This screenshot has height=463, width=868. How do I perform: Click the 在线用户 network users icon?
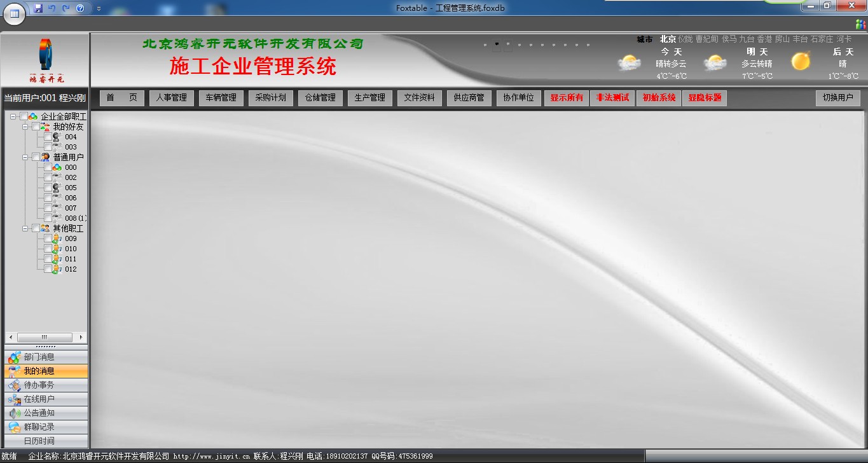(14, 399)
